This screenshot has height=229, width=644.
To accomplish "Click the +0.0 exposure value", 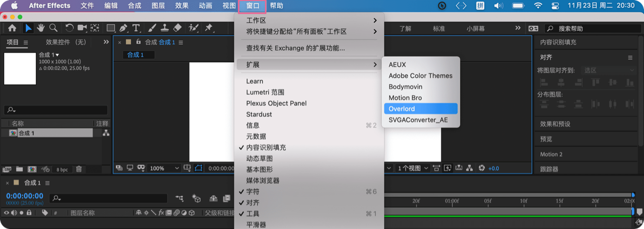I will pyautogui.click(x=494, y=168).
